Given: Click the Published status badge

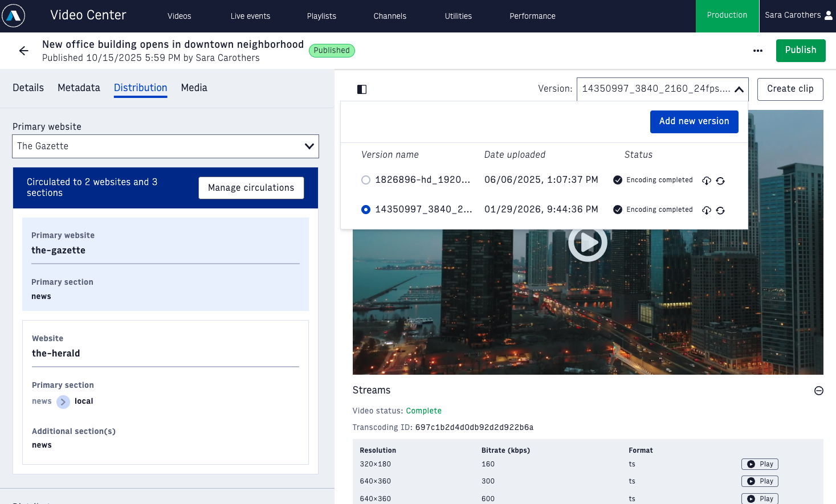Looking at the screenshot, I should [332, 51].
